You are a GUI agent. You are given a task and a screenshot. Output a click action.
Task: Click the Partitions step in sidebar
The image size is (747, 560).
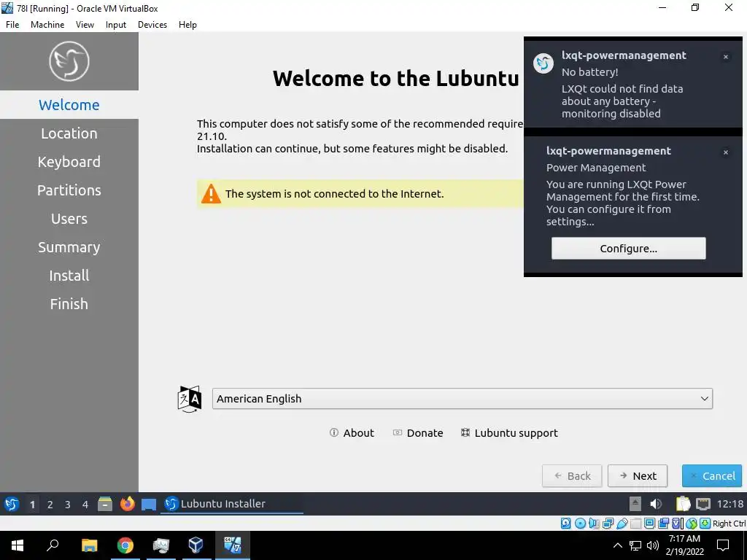point(69,190)
